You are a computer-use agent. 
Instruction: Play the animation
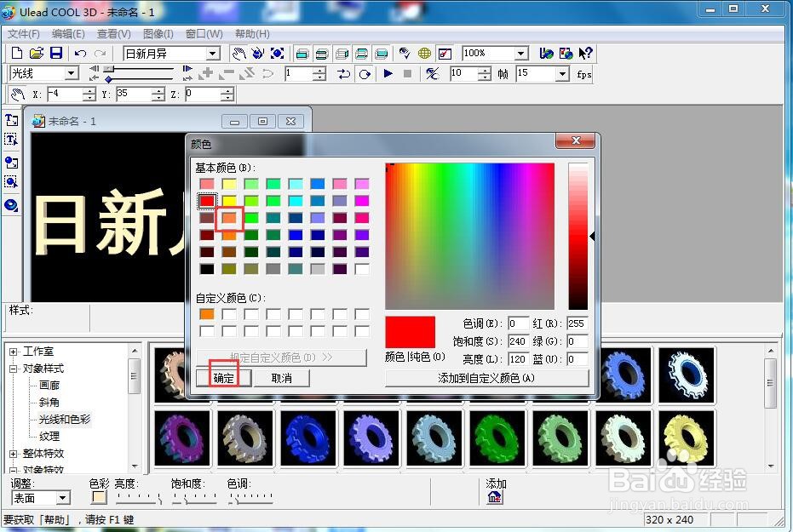388,74
